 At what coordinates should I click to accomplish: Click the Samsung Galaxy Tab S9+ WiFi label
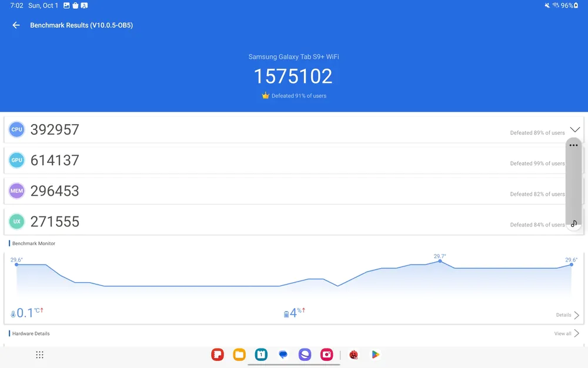tap(293, 56)
